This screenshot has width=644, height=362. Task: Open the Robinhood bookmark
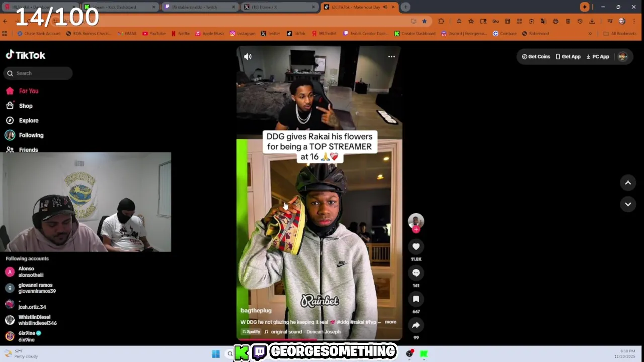tap(535, 34)
